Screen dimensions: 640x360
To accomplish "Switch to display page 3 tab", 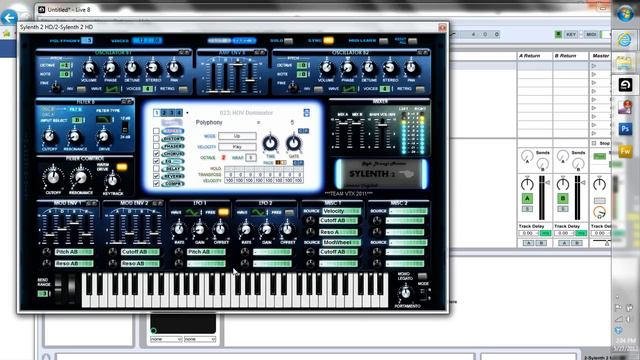I will click(x=171, y=113).
